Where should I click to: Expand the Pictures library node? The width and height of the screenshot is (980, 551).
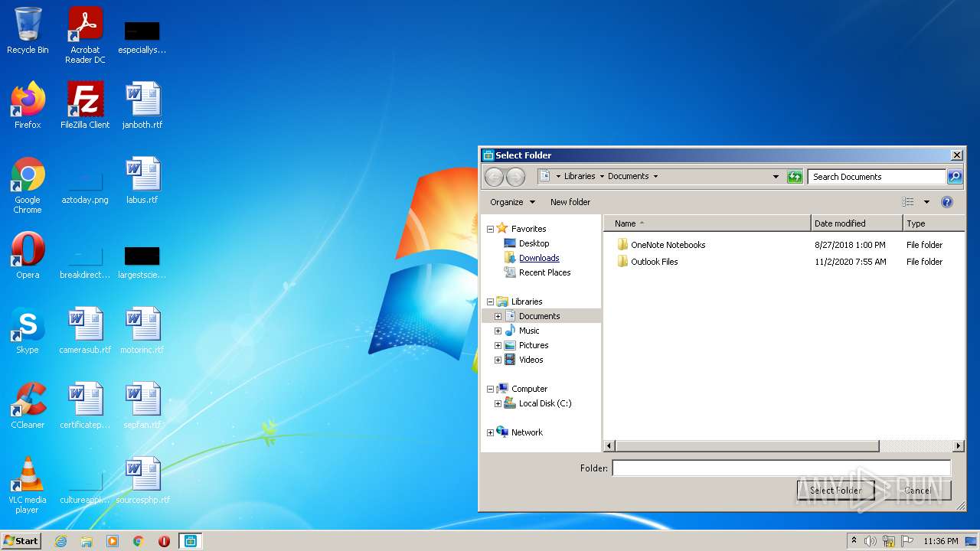(498, 345)
